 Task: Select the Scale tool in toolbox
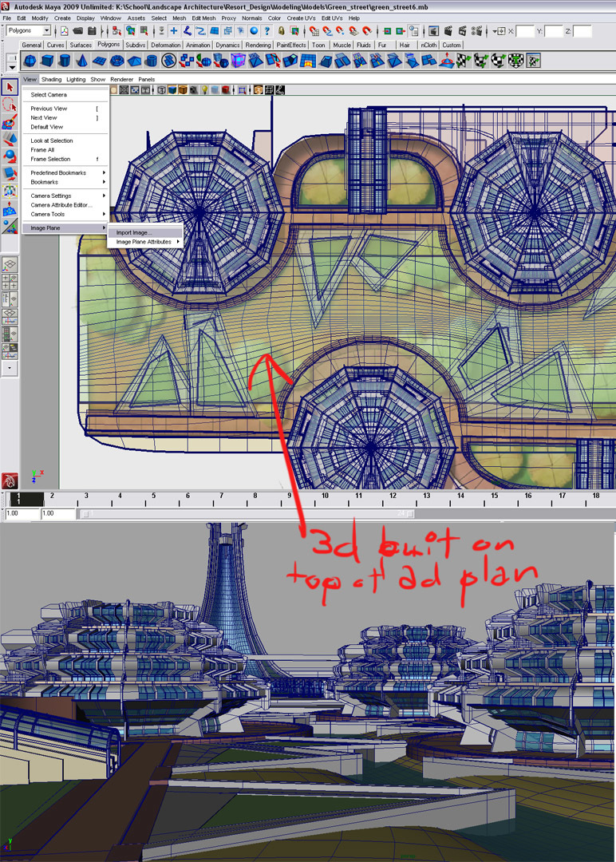(x=10, y=173)
